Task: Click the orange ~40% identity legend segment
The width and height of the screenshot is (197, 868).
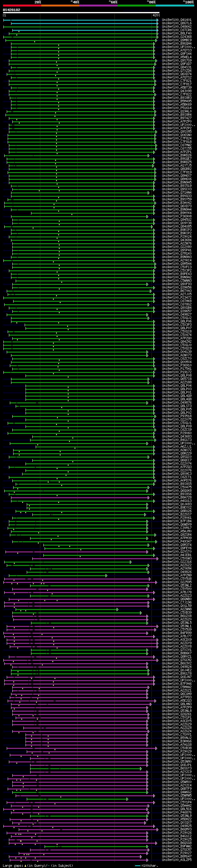Action: coord(60,6)
